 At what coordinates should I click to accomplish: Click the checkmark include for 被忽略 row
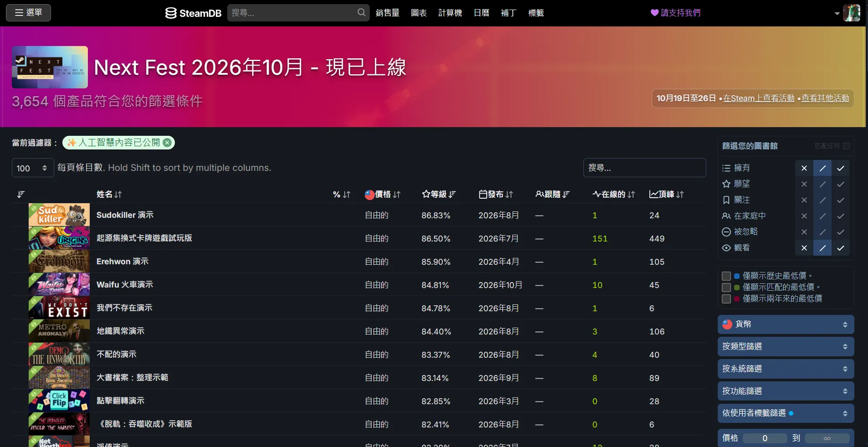point(841,232)
